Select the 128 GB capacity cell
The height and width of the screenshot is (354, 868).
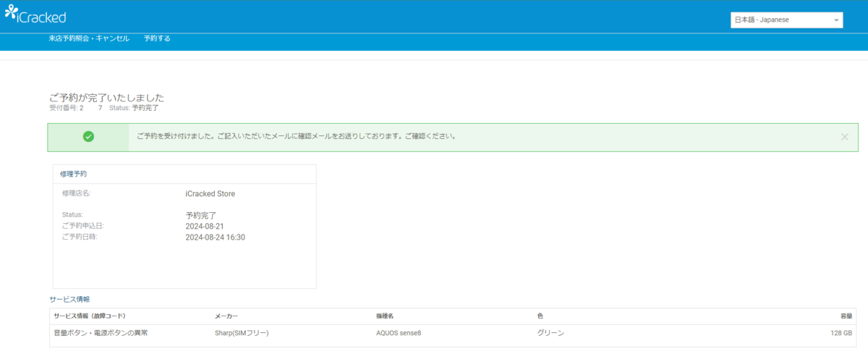(x=841, y=333)
